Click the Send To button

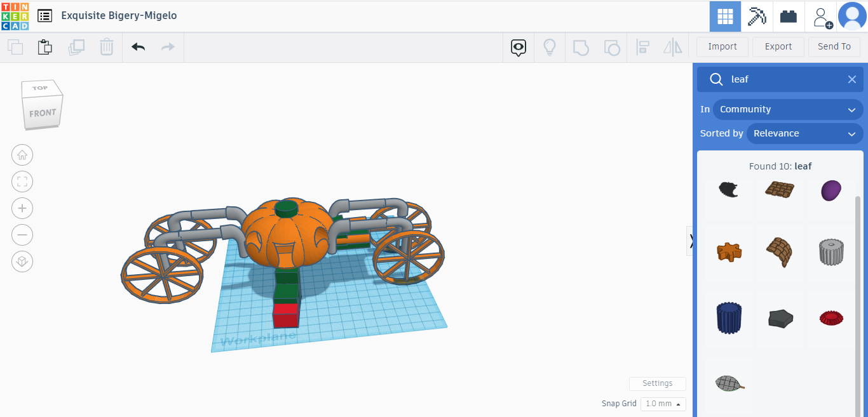[x=834, y=46]
